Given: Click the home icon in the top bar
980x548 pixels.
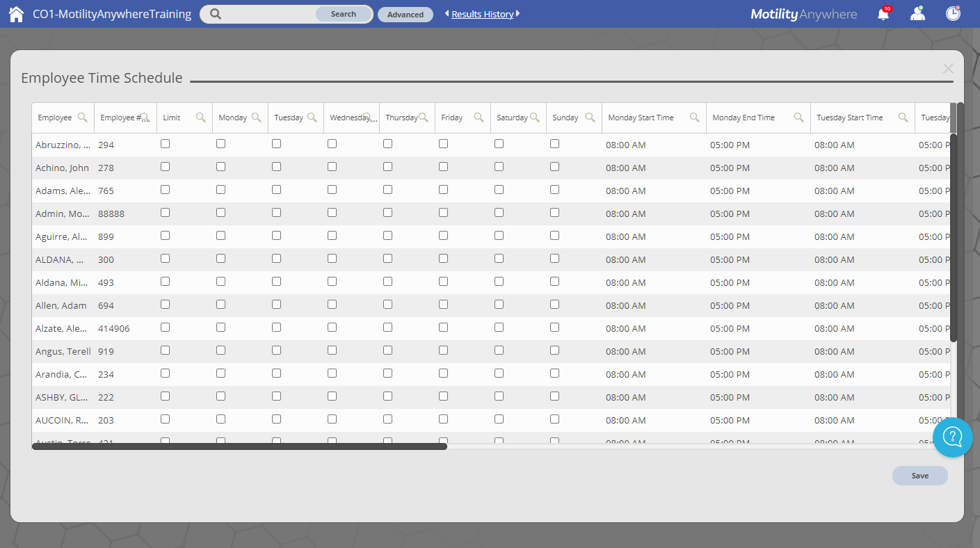Looking at the screenshot, I should 15,13.
